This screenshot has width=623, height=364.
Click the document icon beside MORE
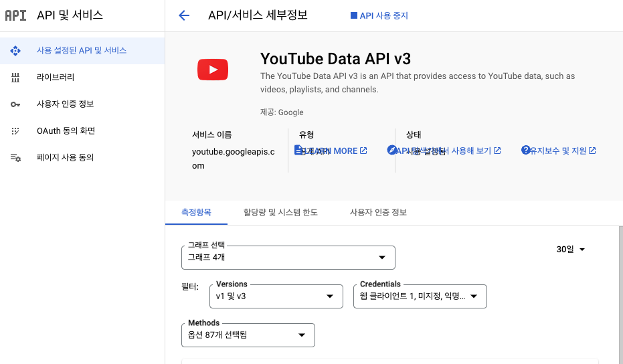tap(298, 150)
